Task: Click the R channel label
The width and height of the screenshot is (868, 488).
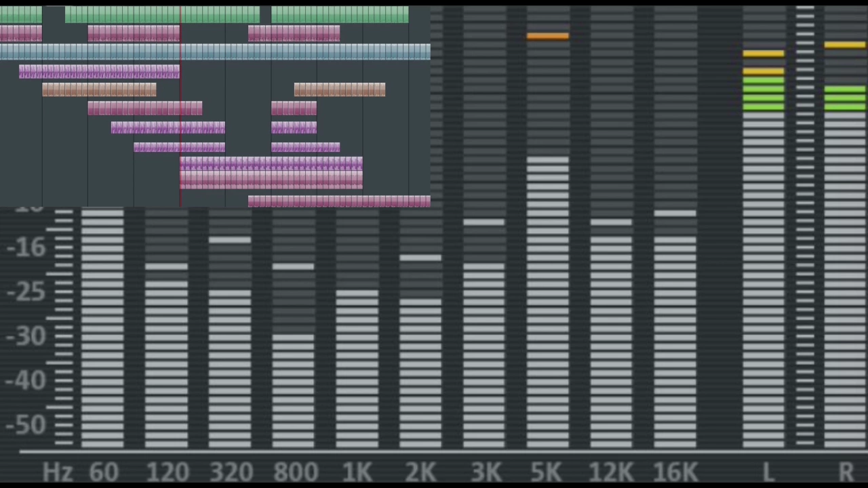Action: (x=846, y=472)
